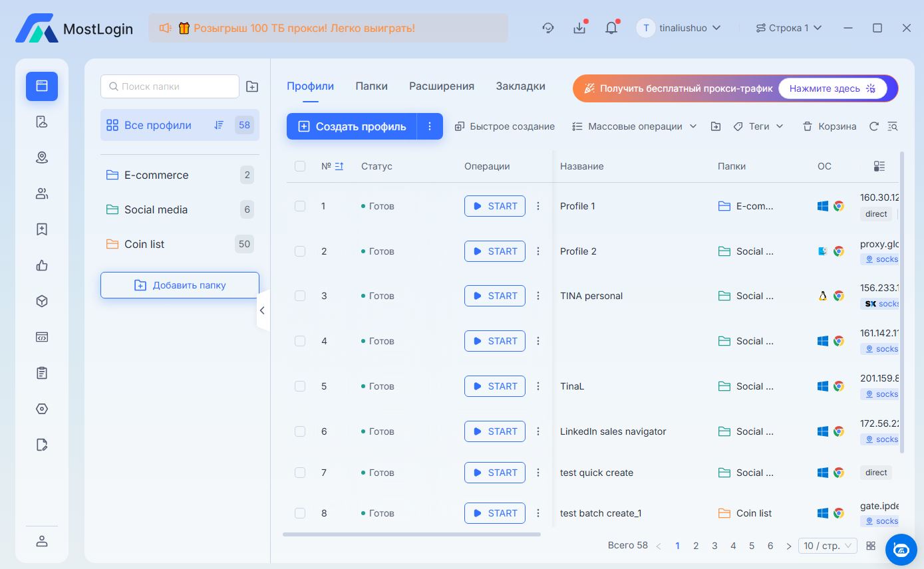Expand the tinaliushuo account menu
The height and width of the screenshot is (569, 924).
679,28
